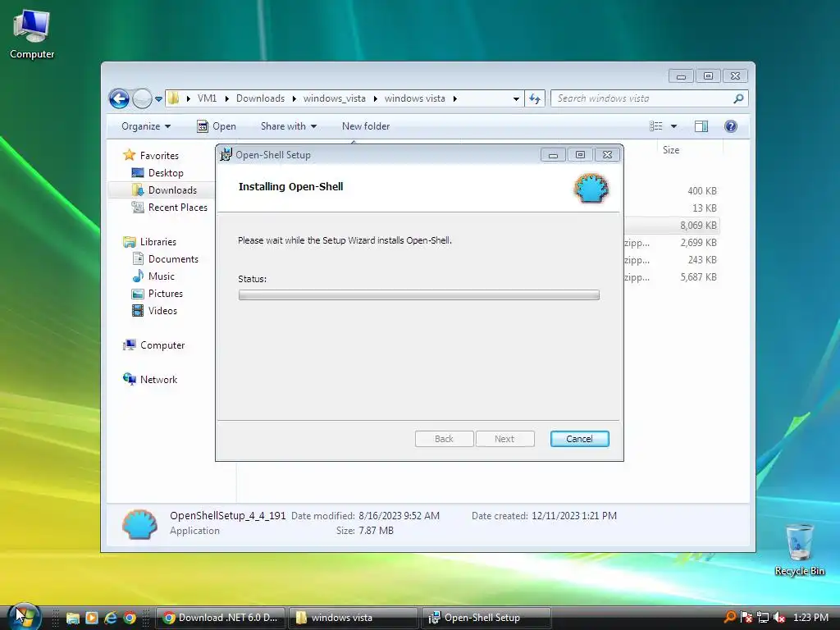Change the Explorer view icon
Screen dimensions: 840x630
click(655, 126)
